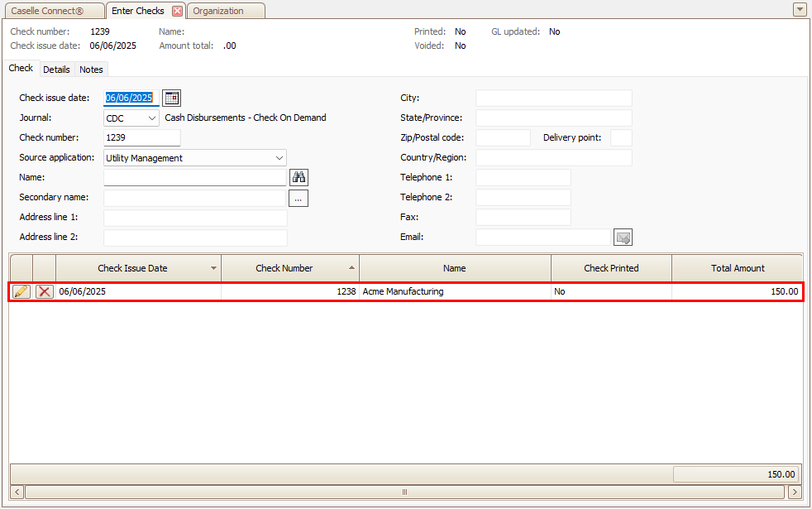This screenshot has height=509, width=812.
Task: Click the City input field
Action: (x=553, y=98)
